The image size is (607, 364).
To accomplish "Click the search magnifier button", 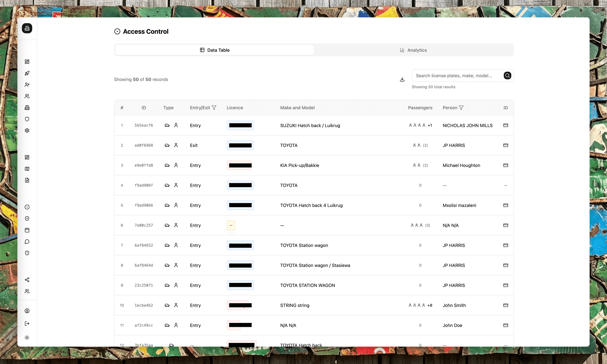I will (507, 76).
